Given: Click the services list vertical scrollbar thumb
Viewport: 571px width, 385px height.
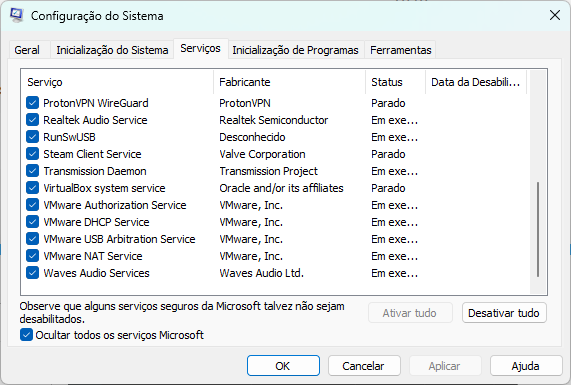Looking at the screenshot, I should click(538, 229).
